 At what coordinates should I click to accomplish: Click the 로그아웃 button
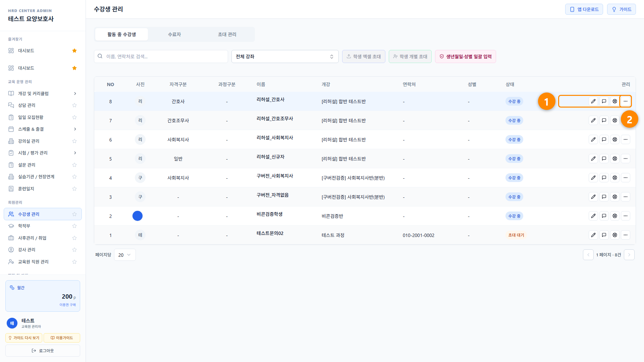click(43, 351)
